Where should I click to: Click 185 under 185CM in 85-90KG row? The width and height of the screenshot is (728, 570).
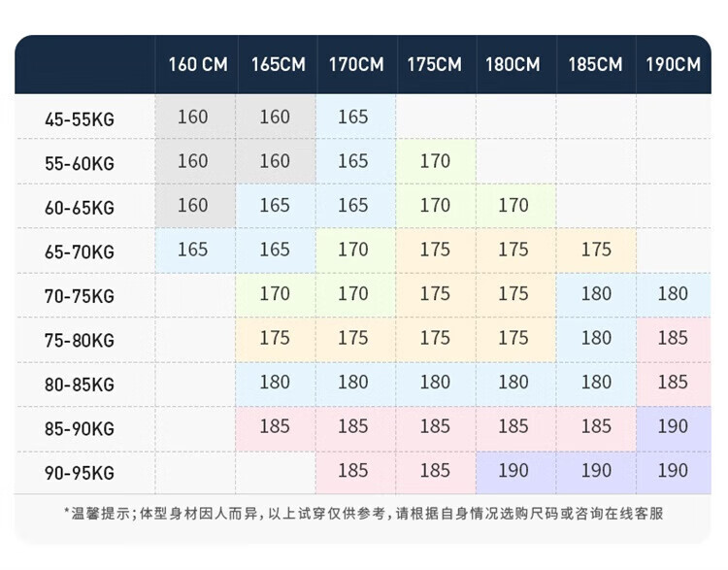click(596, 426)
